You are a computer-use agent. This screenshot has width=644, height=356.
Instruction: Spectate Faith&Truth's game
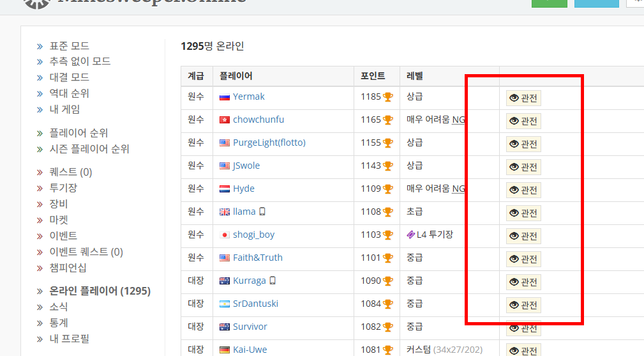click(523, 259)
